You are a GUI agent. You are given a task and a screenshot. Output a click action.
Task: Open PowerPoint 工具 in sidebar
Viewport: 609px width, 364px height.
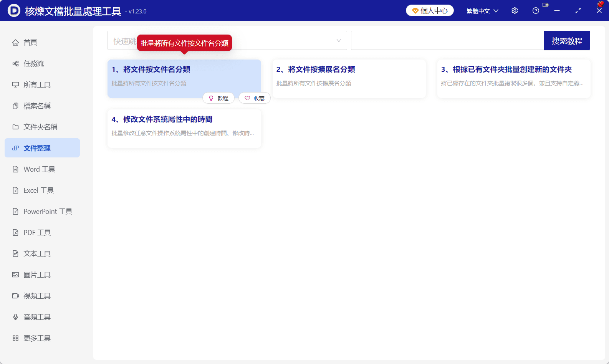pos(42,211)
